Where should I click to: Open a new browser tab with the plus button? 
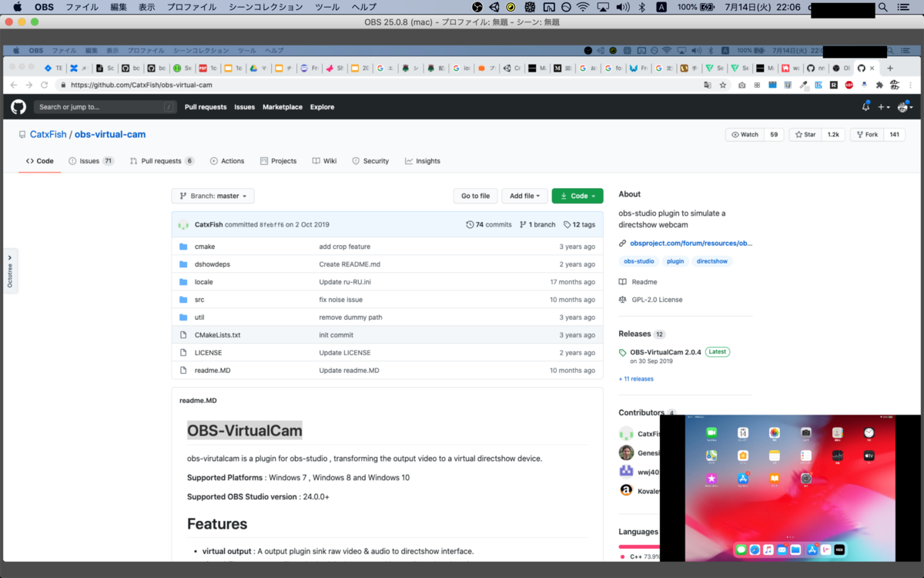tap(890, 68)
